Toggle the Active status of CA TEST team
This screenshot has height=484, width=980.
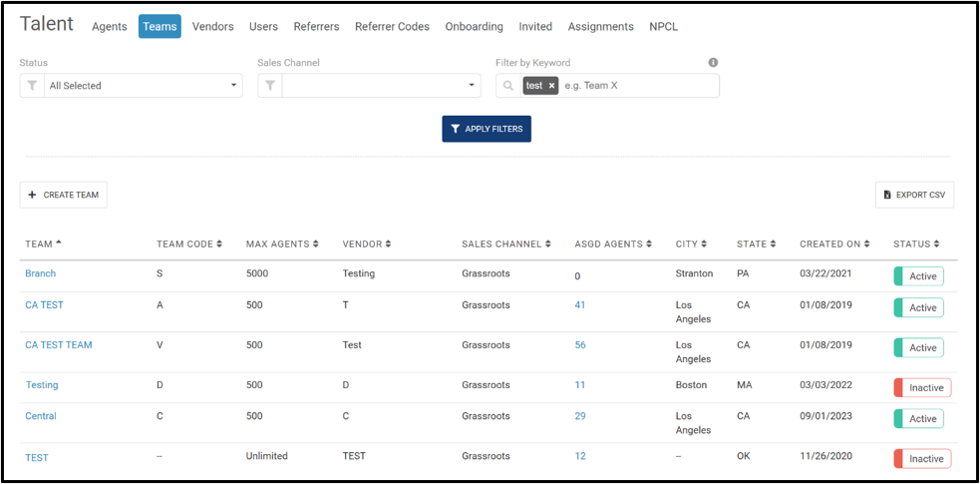coord(919,307)
